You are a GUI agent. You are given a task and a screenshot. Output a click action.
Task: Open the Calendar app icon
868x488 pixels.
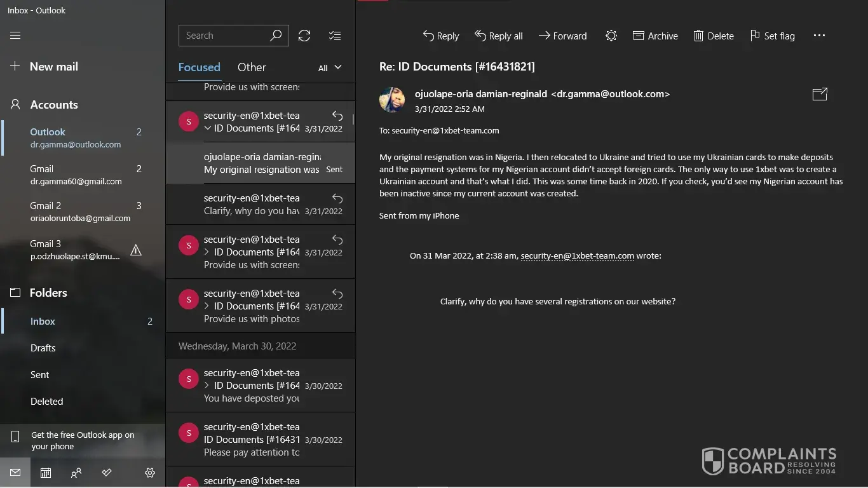(x=46, y=473)
